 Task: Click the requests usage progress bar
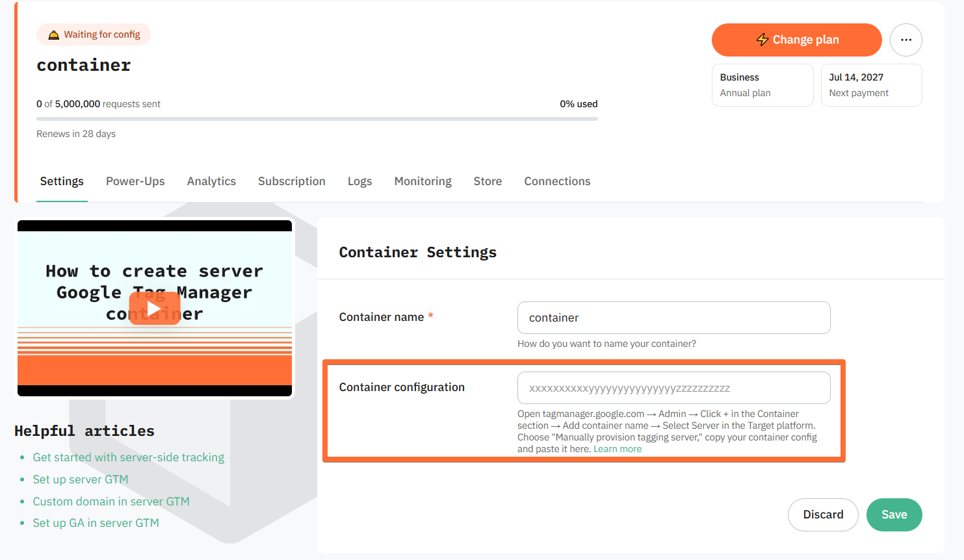click(x=317, y=119)
